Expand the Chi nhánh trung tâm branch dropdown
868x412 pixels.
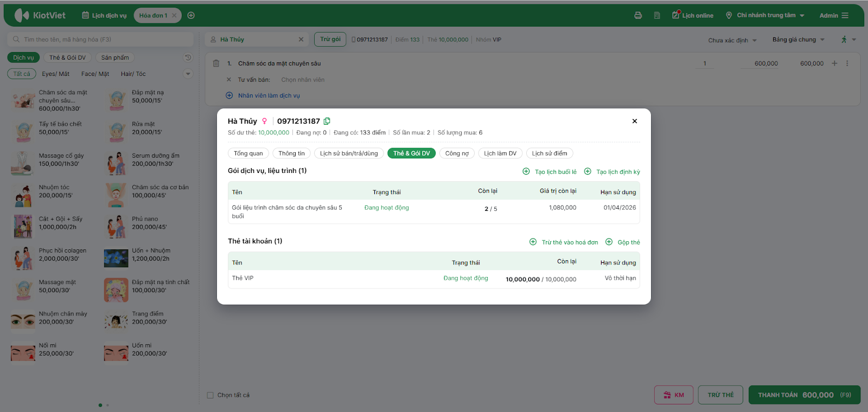pos(765,15)
